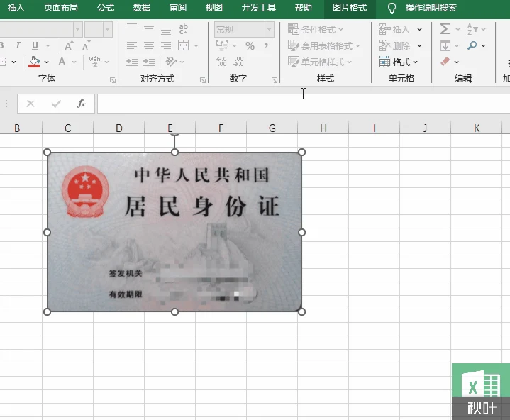510x420 pixels.
Task: Open underline style dropdown arrow
Action: 48,45
